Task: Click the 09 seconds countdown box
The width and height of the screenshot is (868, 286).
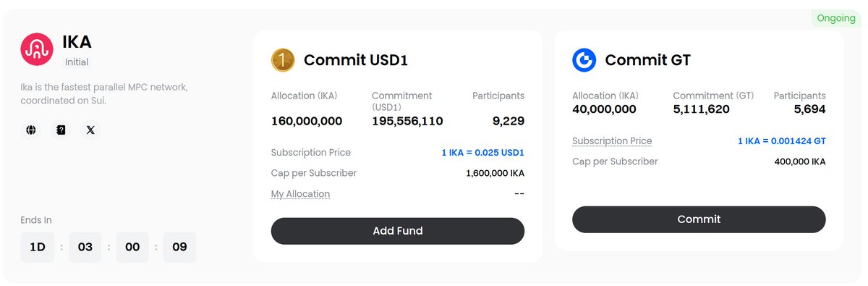Action: pyautogui.click(x=179, y=247)
